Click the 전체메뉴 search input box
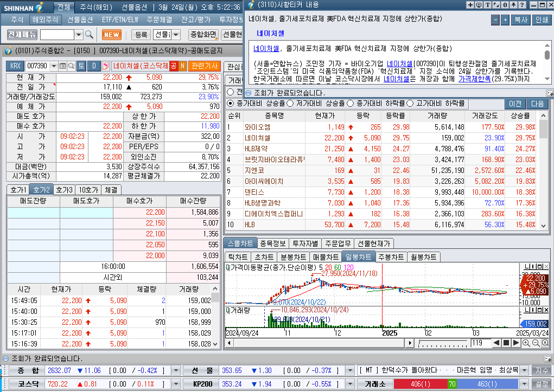 click(x=57, y=35)
